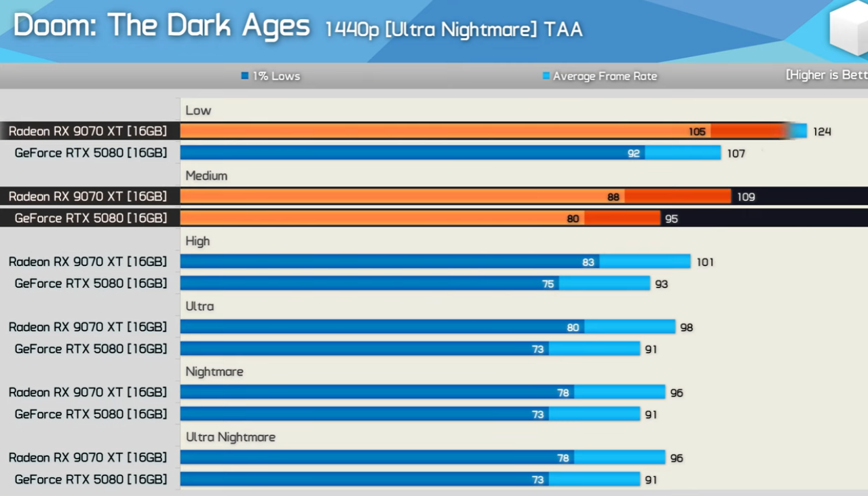Click the "1440p [Ultra Nightmare] TAA" subtitle
Screen dimensions: 868x496
[x=453, y=30]
